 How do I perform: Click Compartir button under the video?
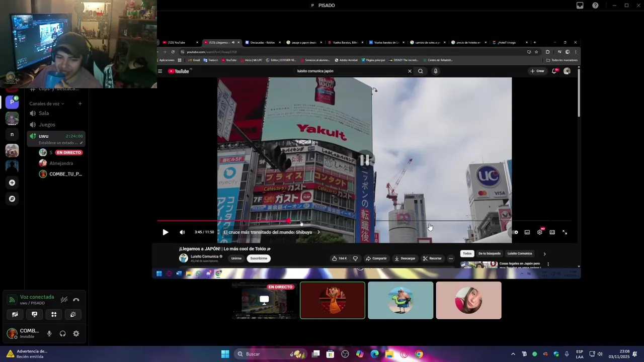376,258
